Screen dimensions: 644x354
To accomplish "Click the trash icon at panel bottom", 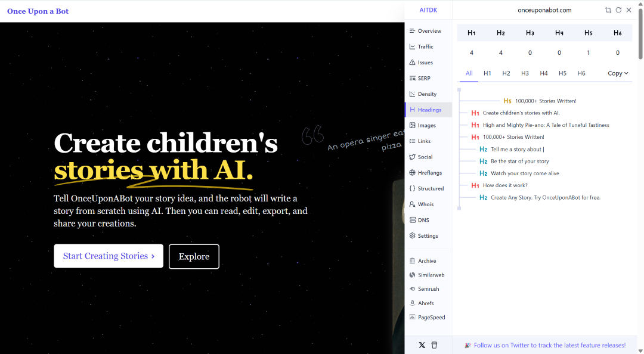I will (434, 345).
